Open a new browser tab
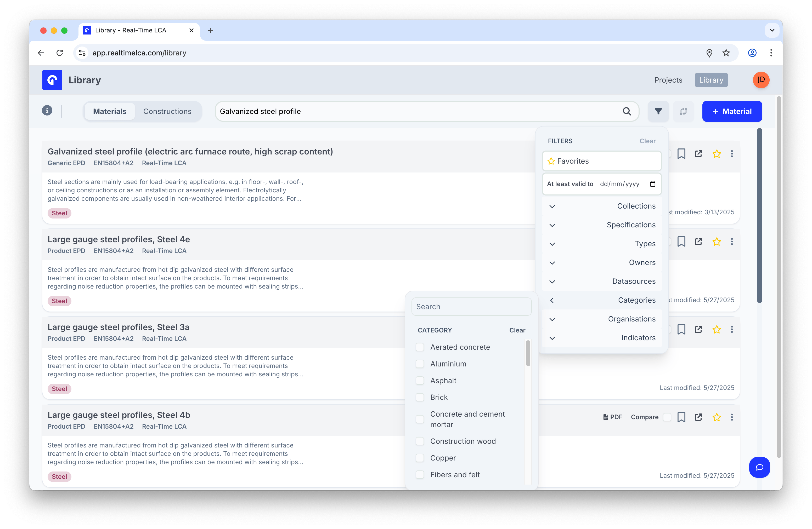 (211, 30)
